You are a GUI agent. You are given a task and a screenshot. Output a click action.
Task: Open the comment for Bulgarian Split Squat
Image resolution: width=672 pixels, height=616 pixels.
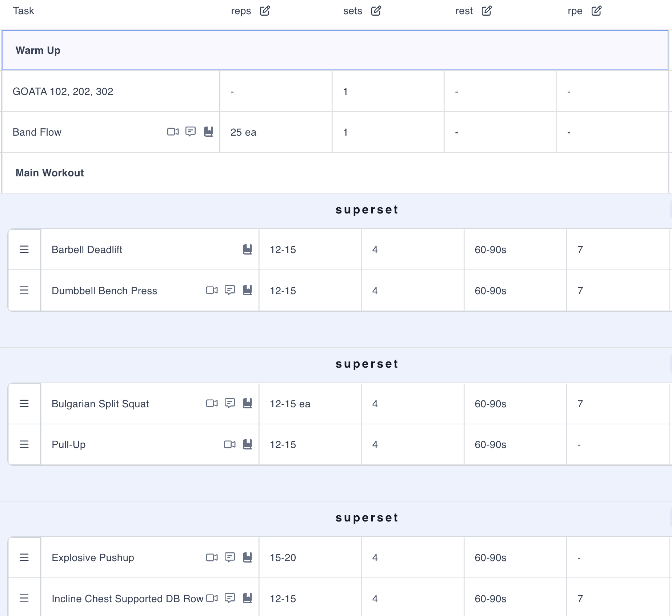230,403
